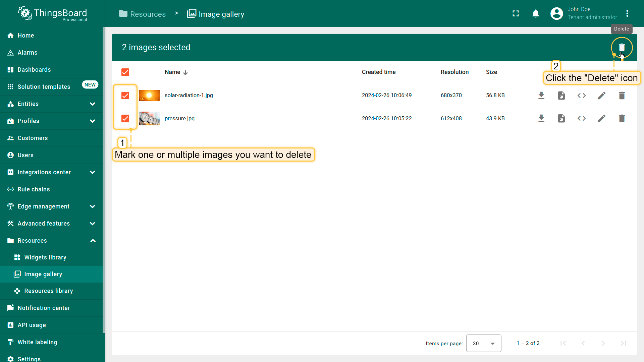Click the pressure.jpg thumbnail preview
This screenshot has height=362, width=644.
pos(149,118)
